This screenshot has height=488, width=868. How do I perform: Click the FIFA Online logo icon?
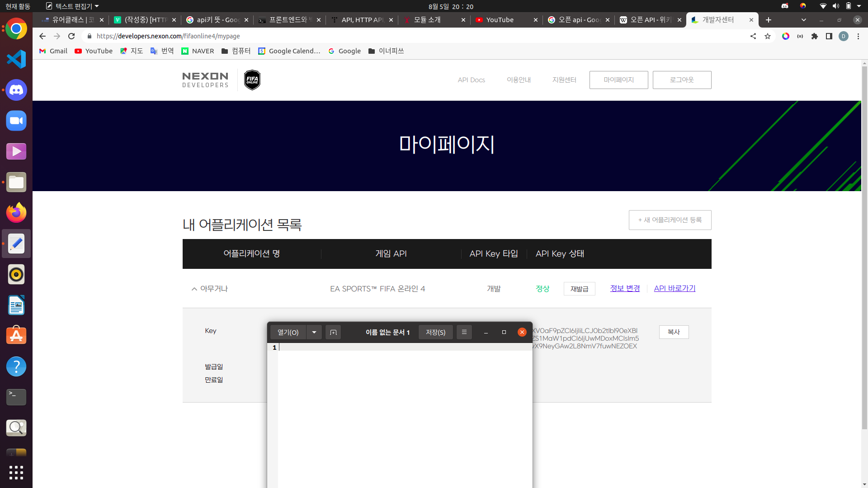[x=252, y=80]
